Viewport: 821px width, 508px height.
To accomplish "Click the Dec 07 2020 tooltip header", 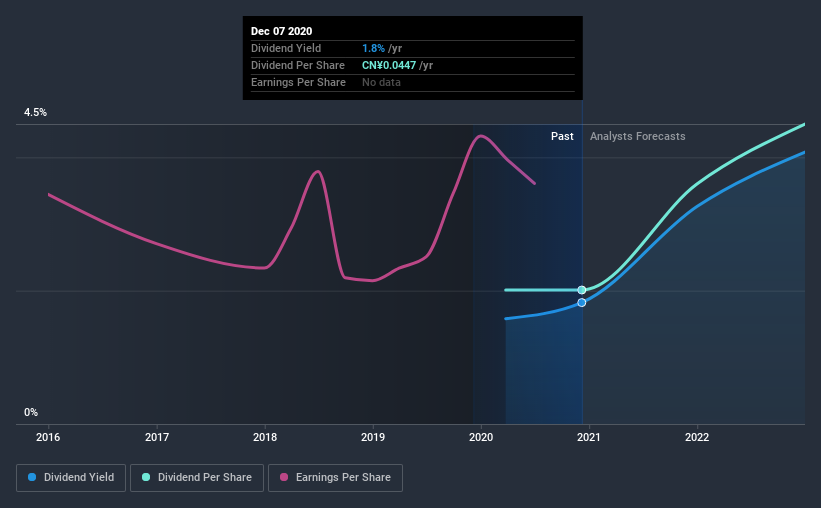I will tap(281, 31).
